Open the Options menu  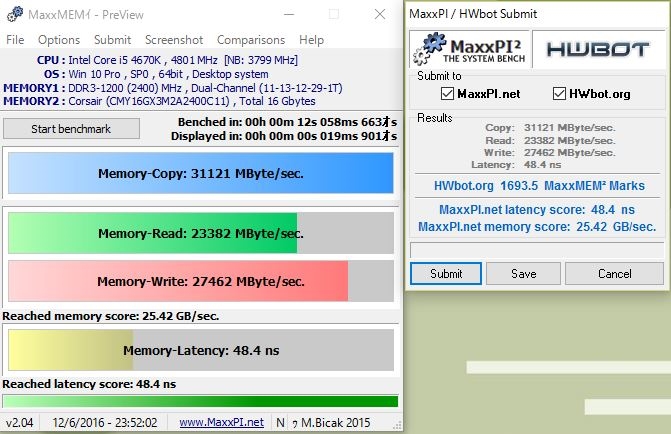pyautogui.click(x=59, y=40)
